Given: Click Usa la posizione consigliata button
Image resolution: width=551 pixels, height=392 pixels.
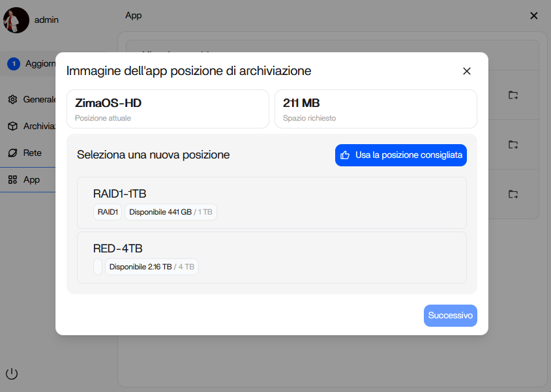Looking at the screenshot, I should 401,155.
